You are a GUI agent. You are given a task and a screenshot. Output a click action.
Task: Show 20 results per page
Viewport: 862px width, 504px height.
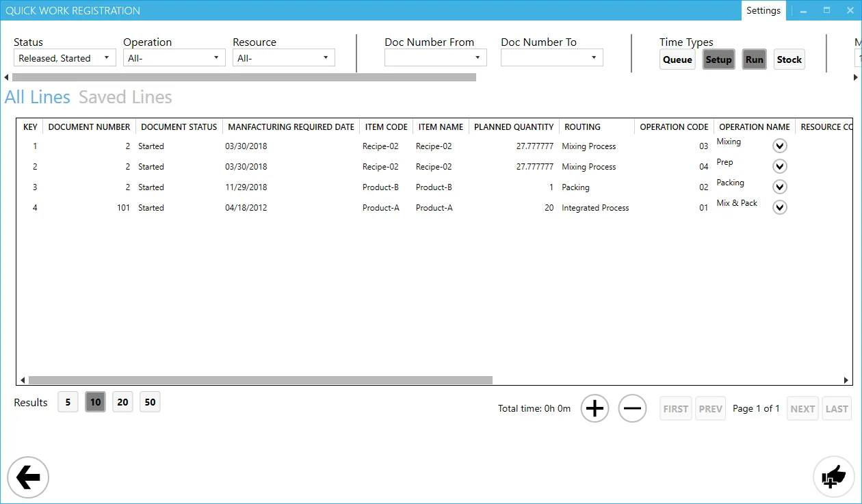122,401
